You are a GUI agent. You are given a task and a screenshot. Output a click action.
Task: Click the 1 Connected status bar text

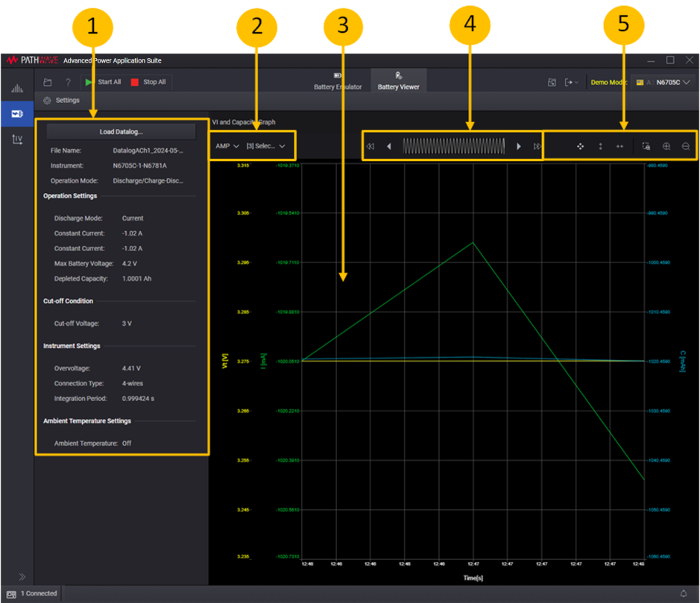click(39, 593)
